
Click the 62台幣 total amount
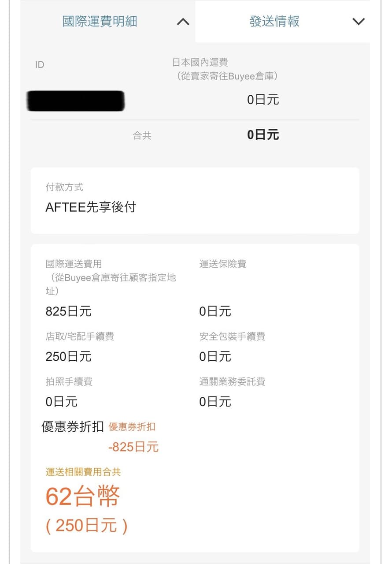point(83,497)
